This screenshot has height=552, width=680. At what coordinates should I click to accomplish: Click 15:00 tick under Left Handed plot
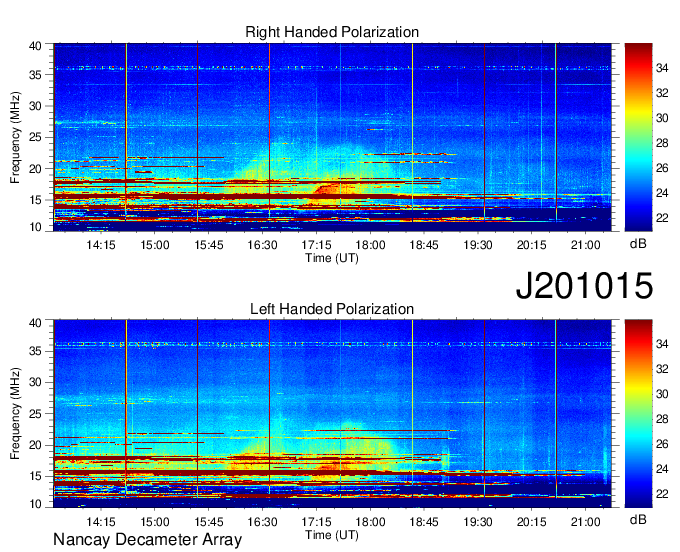point(154,521)
